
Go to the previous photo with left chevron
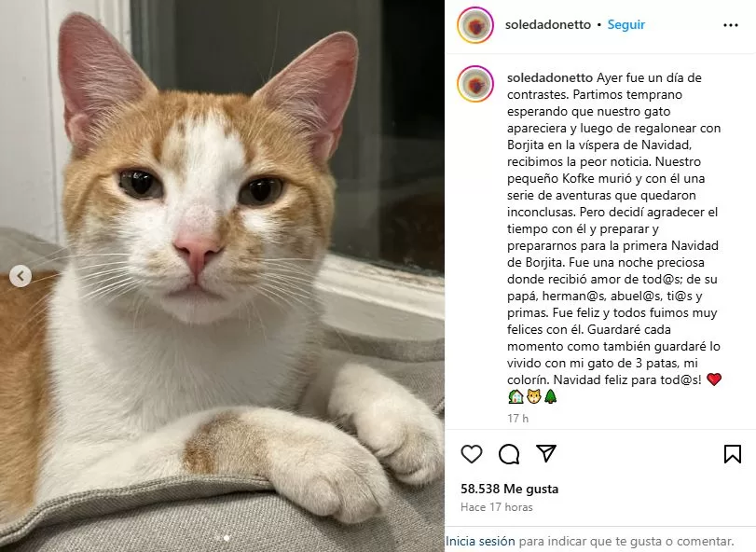tap(21, 276)
